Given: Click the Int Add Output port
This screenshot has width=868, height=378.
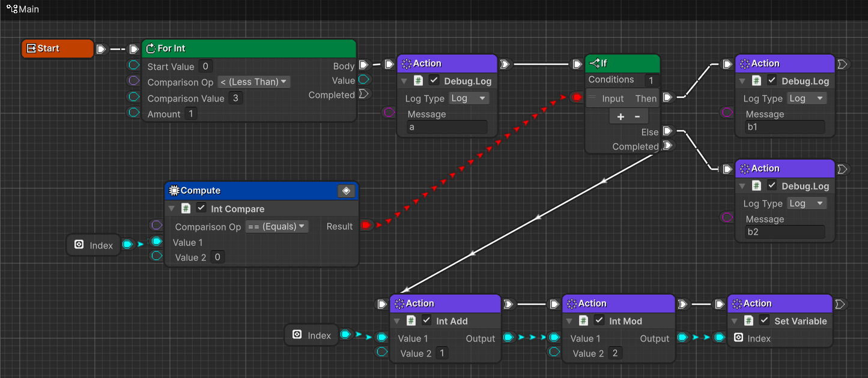Looking at the screenshot, I should (508, 338).
